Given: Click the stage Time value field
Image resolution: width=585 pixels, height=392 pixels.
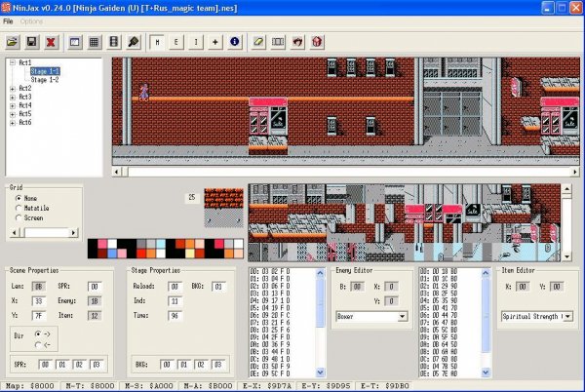Looking at the screenshot, I should point(175,316).
